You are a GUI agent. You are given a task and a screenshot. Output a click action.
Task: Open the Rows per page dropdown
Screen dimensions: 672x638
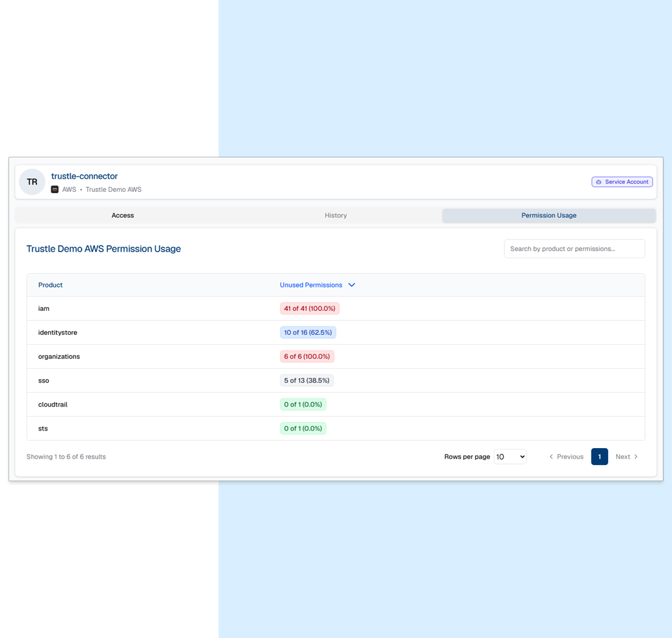510,457
